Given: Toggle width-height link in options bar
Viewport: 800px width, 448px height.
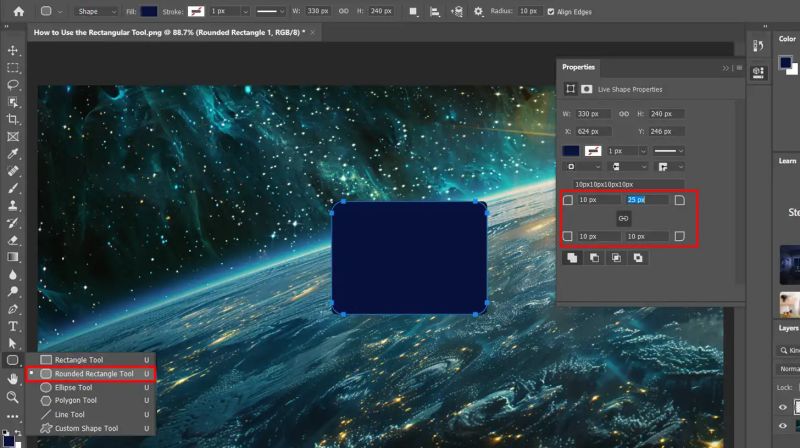Looking at the screenshot, I should pos(343,11).
